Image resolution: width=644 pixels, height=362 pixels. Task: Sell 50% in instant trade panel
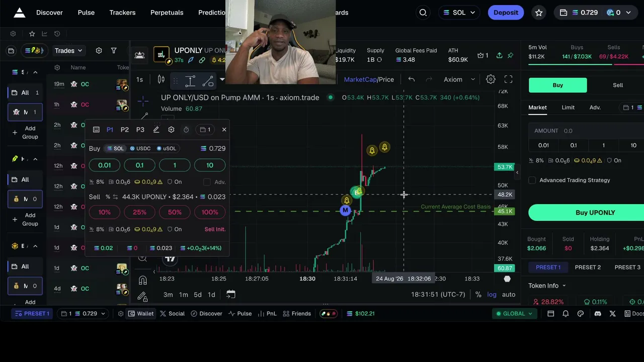click(175, 212)
